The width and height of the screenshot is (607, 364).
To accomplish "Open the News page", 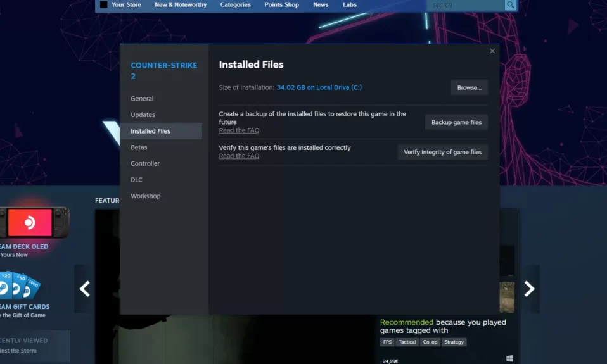I will pos(321,4).
